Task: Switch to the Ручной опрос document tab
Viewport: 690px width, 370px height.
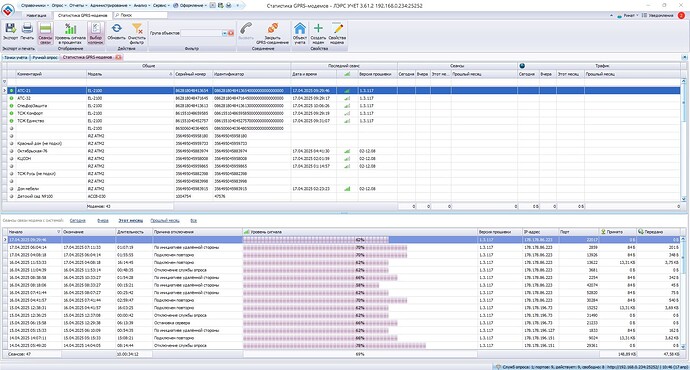Action: click(45, 58)
